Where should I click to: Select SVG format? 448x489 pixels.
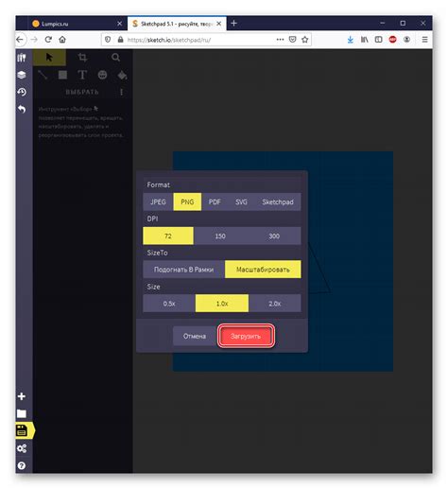[241, 201]
